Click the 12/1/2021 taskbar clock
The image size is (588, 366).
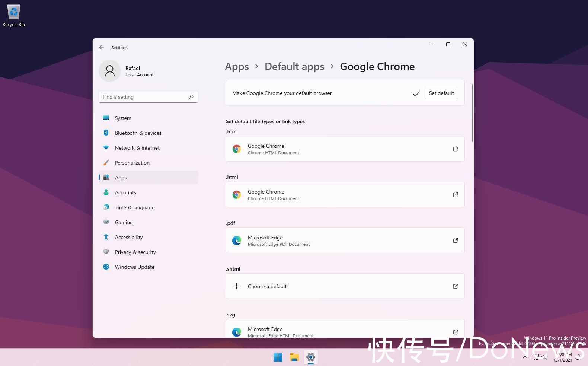click(562, 357)
